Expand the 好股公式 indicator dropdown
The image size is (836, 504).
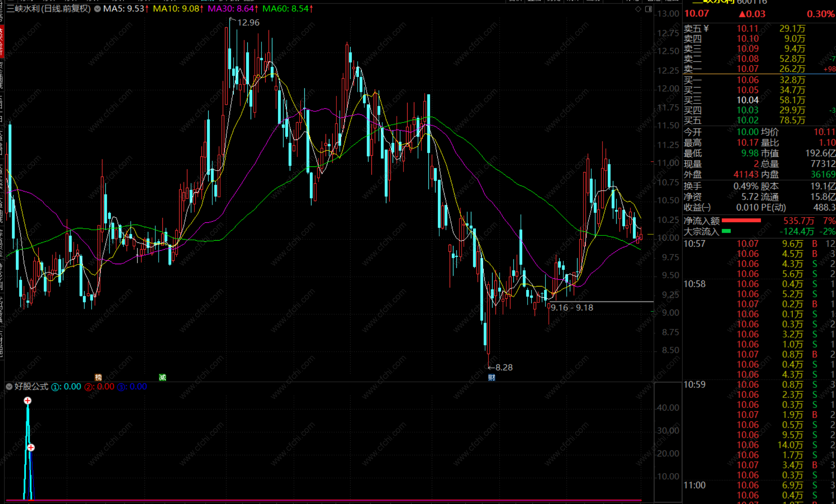click(x=9, y=387)
